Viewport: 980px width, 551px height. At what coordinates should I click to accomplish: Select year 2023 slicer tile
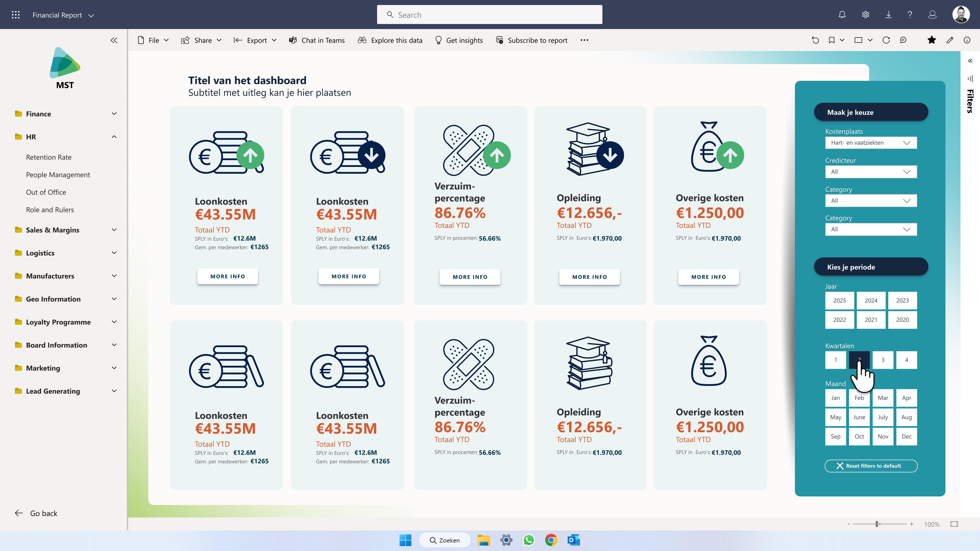[x=902, y=301]
